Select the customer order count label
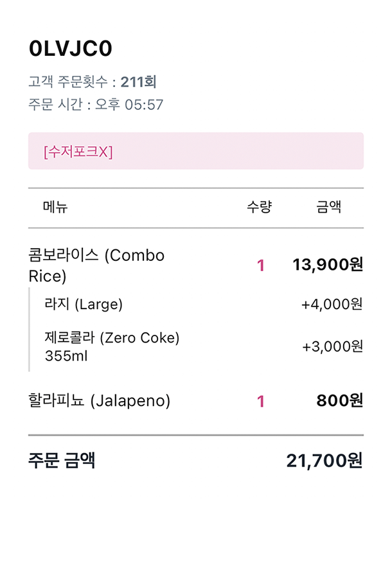 (71, 82)
